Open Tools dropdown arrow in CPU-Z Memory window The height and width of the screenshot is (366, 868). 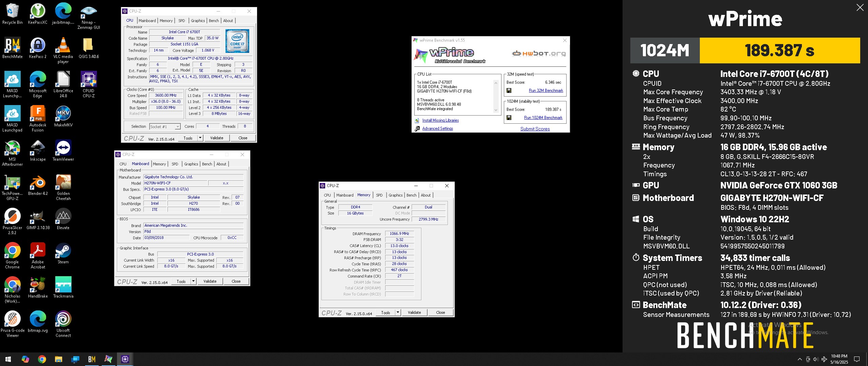pos(398,312)
